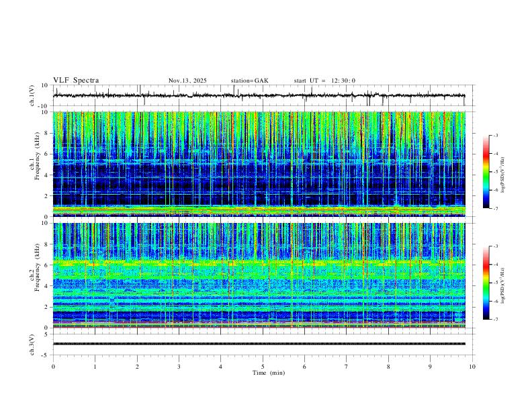Click the "-5" label on ch.2 colorbar
Image resolution: width=532 pixels, height=411 pixels.
(x=495, y=283)
